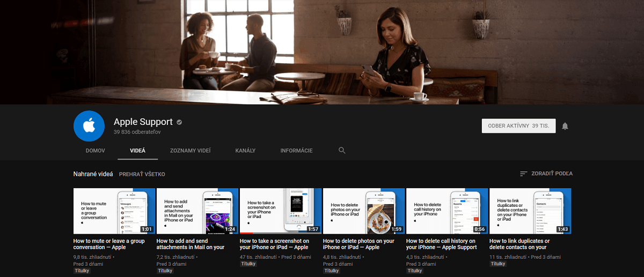This screenshot has height=277, width=644.
Task: Click the '39 836 odberateľov' subscriber count
Action: click(137, 132)
